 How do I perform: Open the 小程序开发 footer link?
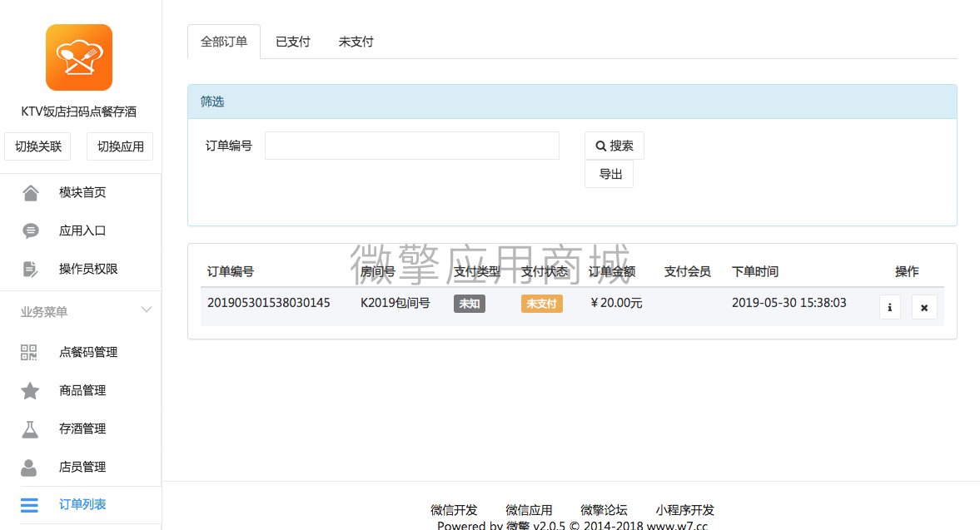coord(684,510)
